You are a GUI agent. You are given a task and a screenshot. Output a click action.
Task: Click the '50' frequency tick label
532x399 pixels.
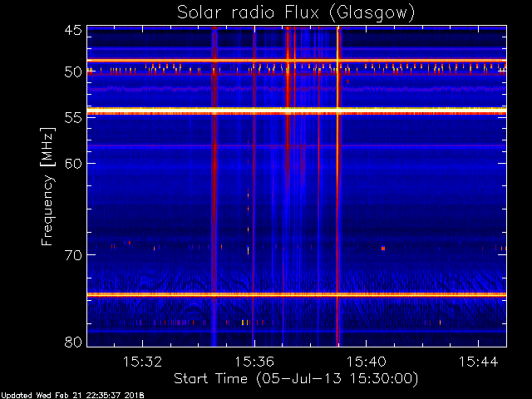pos(73,72)
